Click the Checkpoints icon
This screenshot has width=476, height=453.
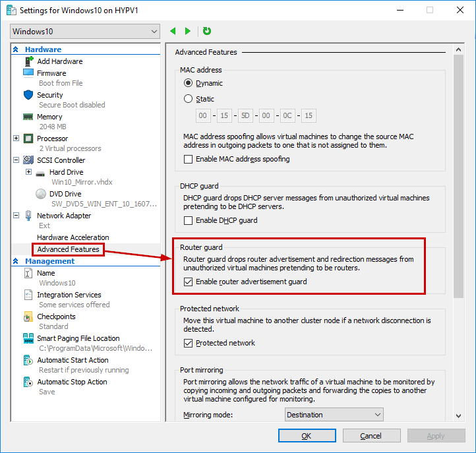point(28,317)
